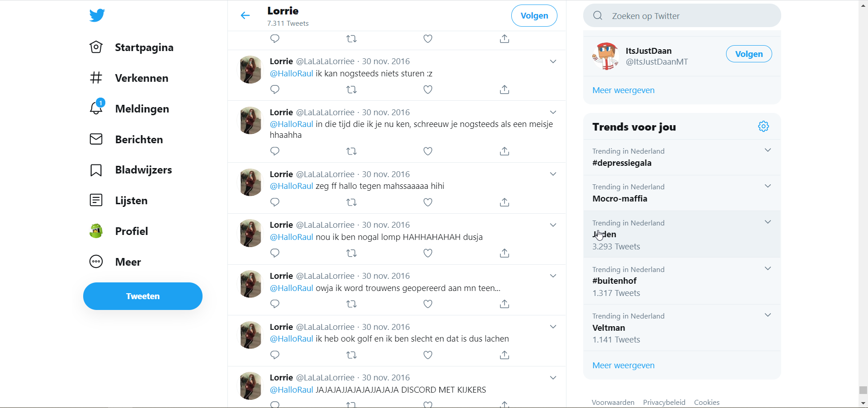Toggle retweet on 'schreeuw je nogsteeds' tweet
Viewport: 868px width, 408px height.
(351, 151)
